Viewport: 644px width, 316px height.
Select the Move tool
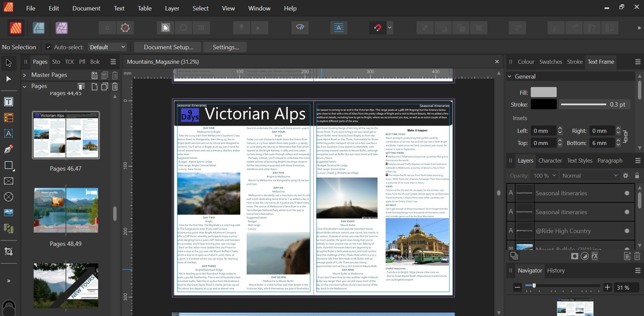pos(9,63)
